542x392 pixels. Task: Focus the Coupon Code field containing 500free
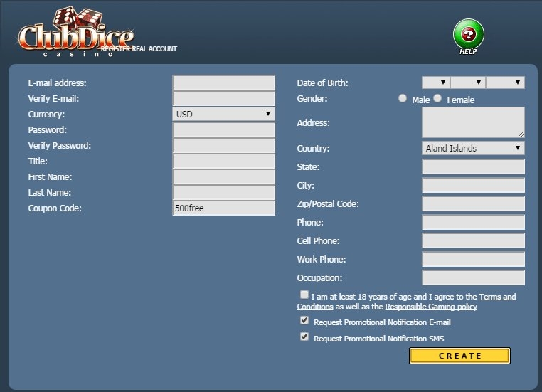(223, 208)
